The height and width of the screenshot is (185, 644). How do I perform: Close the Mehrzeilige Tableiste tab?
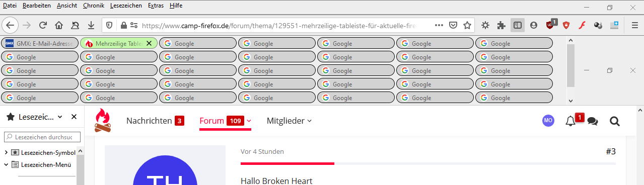149,44
